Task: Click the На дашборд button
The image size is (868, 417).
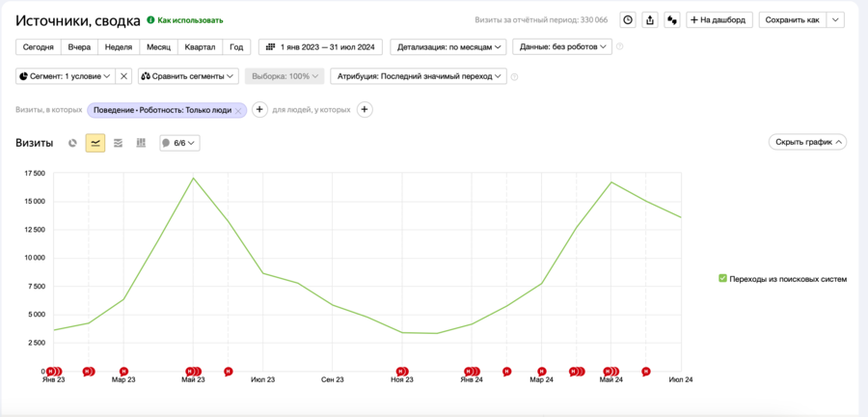Action: point(719,20)
